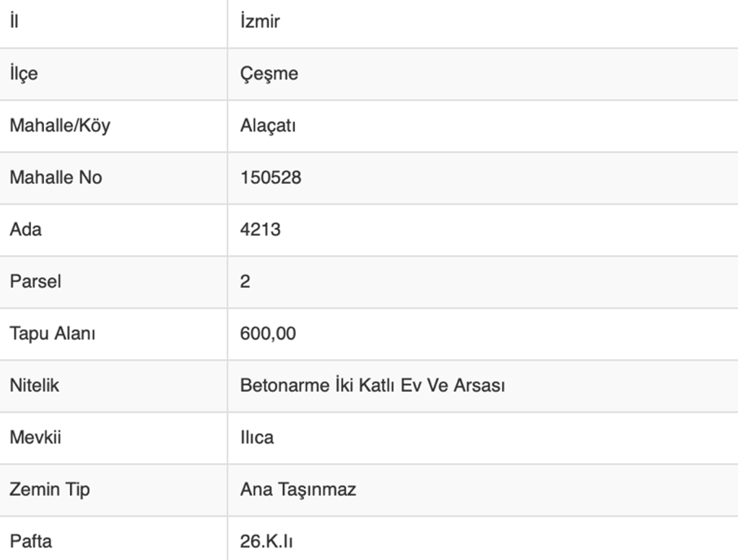Select Betonarme İki Katlı Ev Ve Arsası text

coord(372,385)
